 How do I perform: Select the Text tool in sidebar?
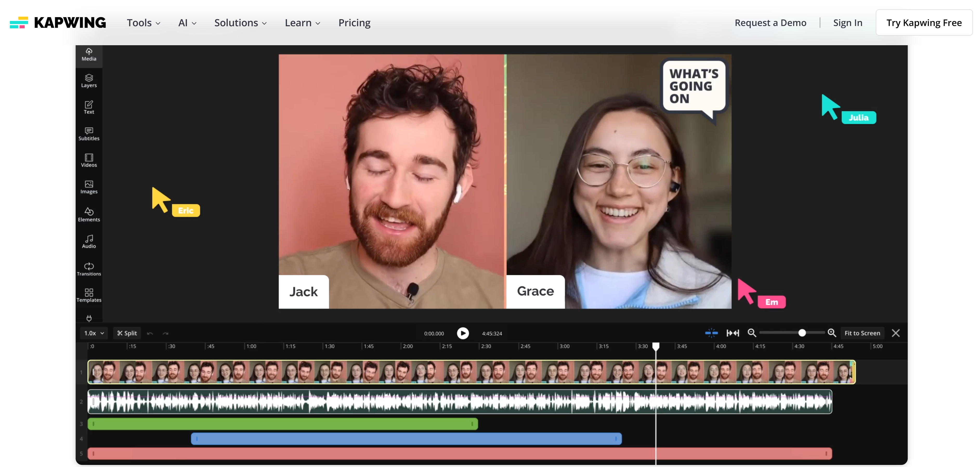[89, 107]
